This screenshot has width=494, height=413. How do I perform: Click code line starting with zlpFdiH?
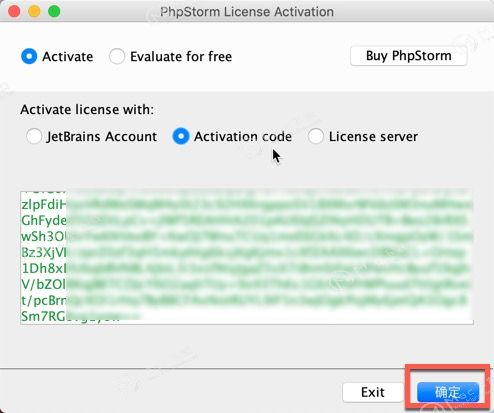click(x=247, y=204)
